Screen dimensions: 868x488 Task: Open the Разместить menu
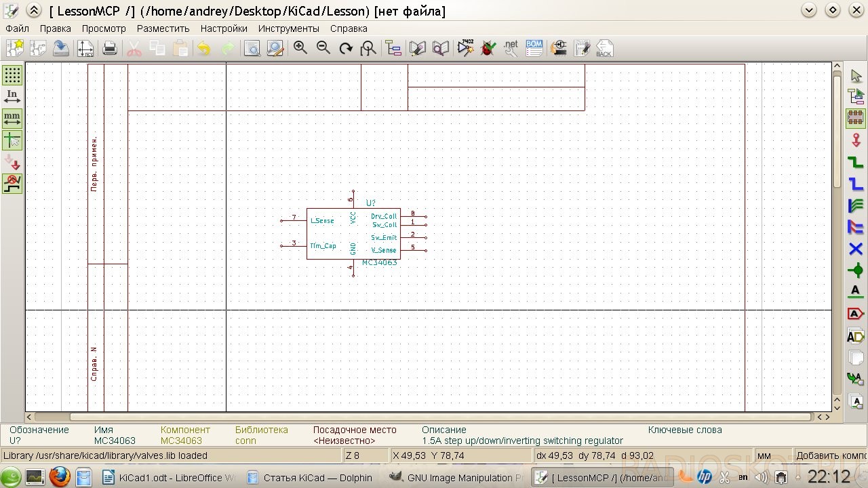coord(163,28)
